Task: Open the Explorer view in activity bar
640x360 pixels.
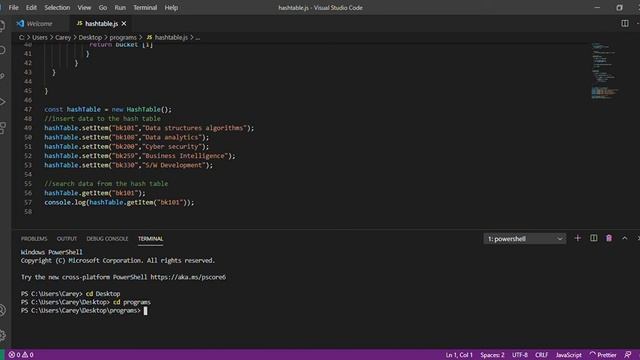Action: [2, 26]
